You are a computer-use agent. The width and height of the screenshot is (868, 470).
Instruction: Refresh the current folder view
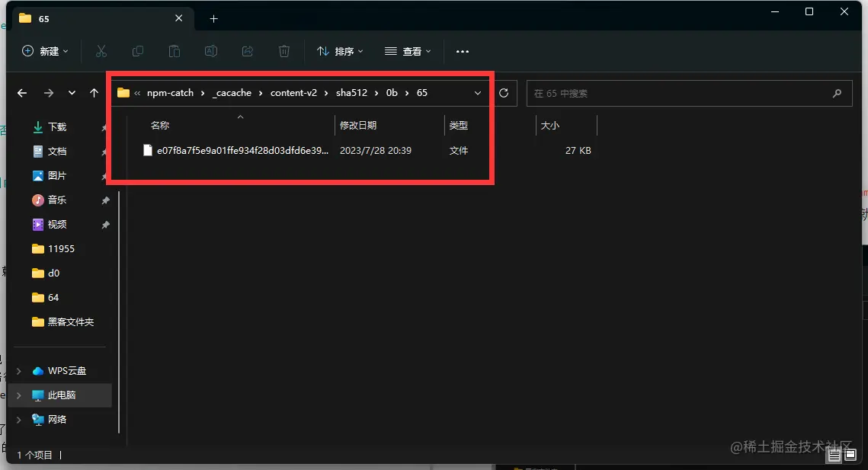point(504,93)
